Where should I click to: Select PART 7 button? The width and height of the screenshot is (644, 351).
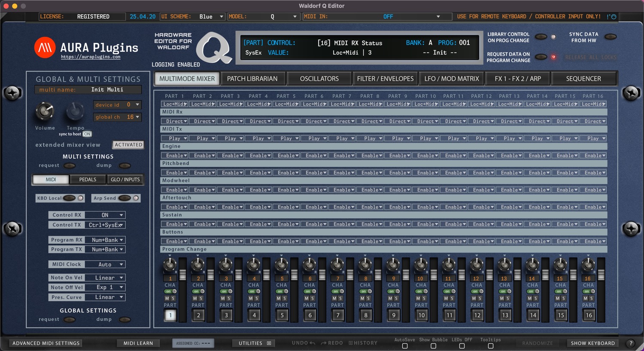[x=338, y=315]
